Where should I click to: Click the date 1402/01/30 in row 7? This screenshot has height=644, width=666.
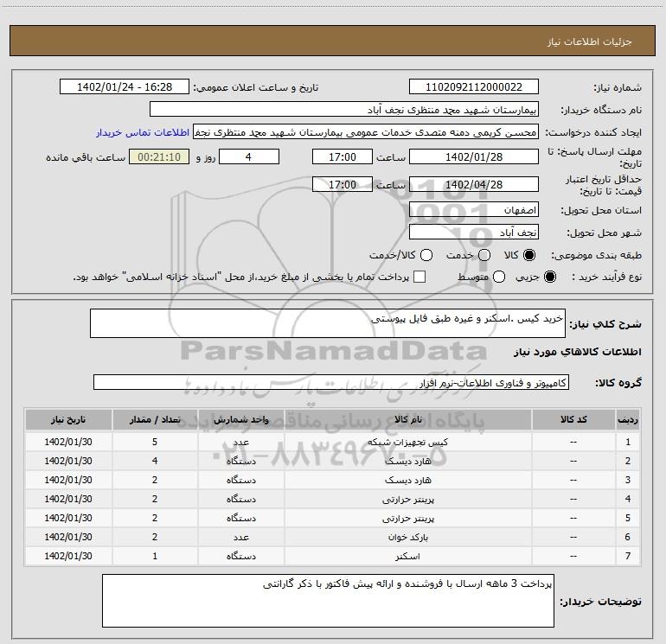(68, 556)
